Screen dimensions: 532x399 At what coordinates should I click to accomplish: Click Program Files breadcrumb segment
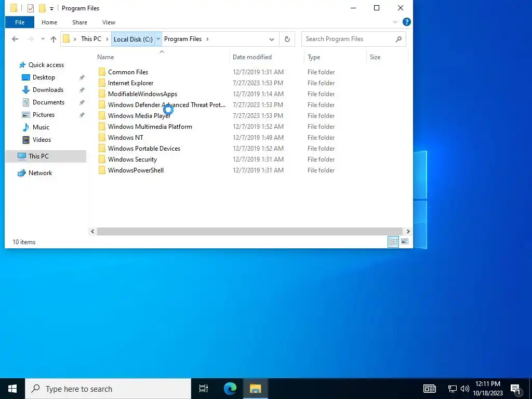point(183,39)
